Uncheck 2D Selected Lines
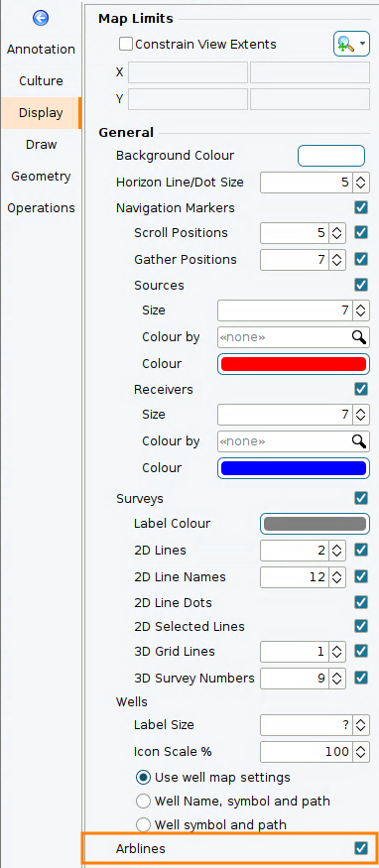Viewport: 379px width, 868px height. (x=361, y=626)
